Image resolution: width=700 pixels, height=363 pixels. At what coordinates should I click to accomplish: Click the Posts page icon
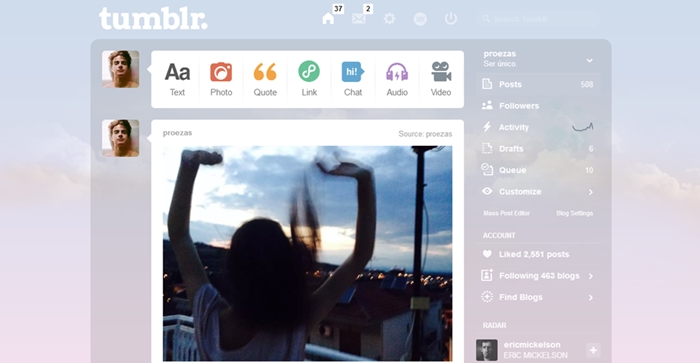point(487,84)
